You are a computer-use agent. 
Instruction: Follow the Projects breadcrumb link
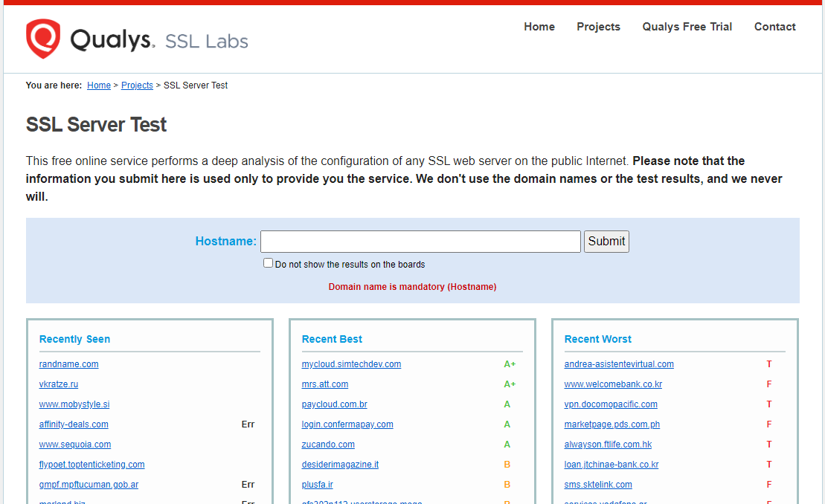(137, 85)
